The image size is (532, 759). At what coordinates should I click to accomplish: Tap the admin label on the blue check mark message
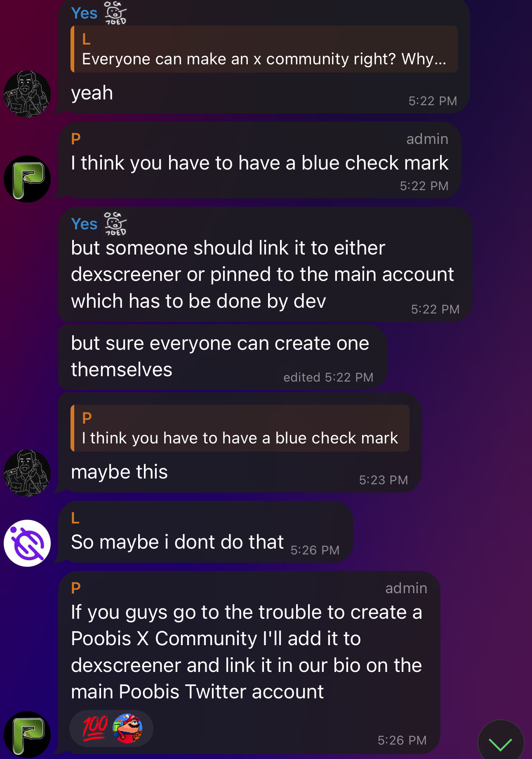click(427, 139)
